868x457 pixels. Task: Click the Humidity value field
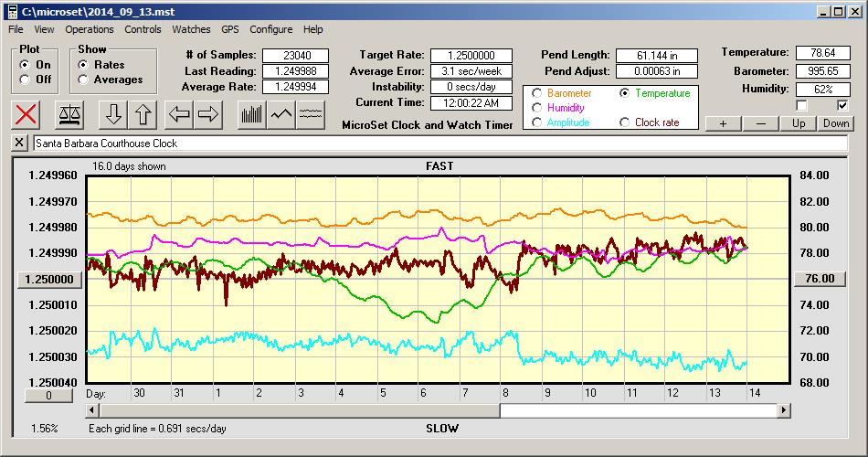822,89
